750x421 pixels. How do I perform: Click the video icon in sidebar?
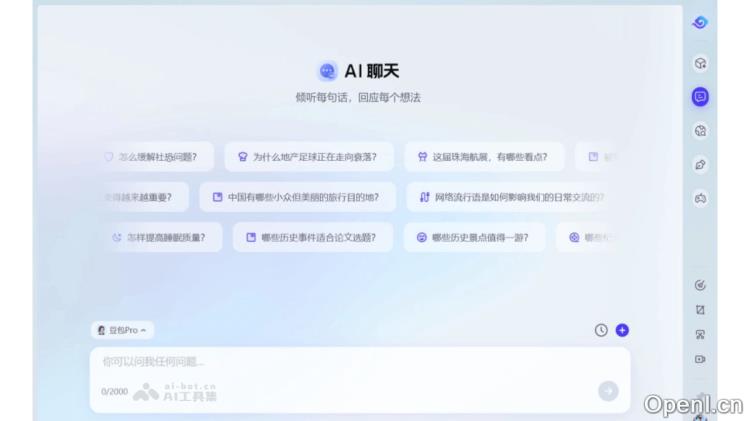pyautogui.click(x=700, y=359)
